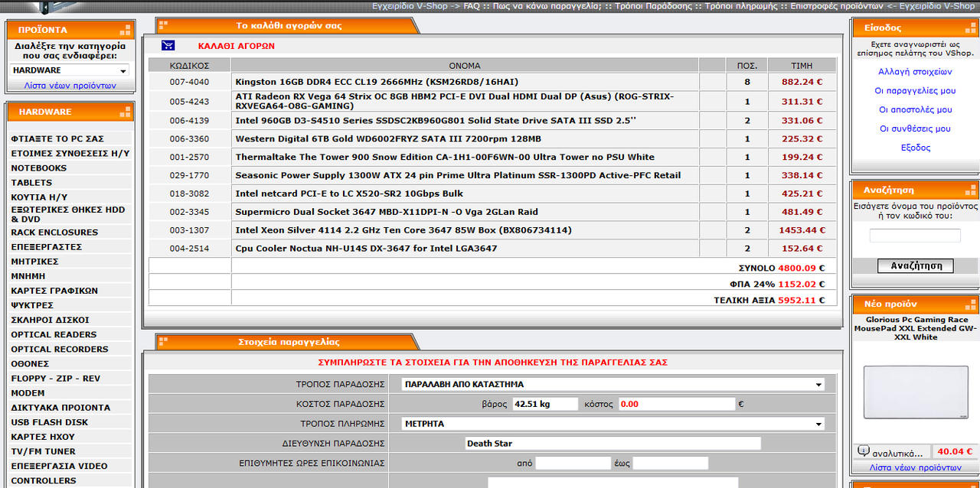Click the έως contact hours field
The image size is (980, 488).
click(670, 463)
